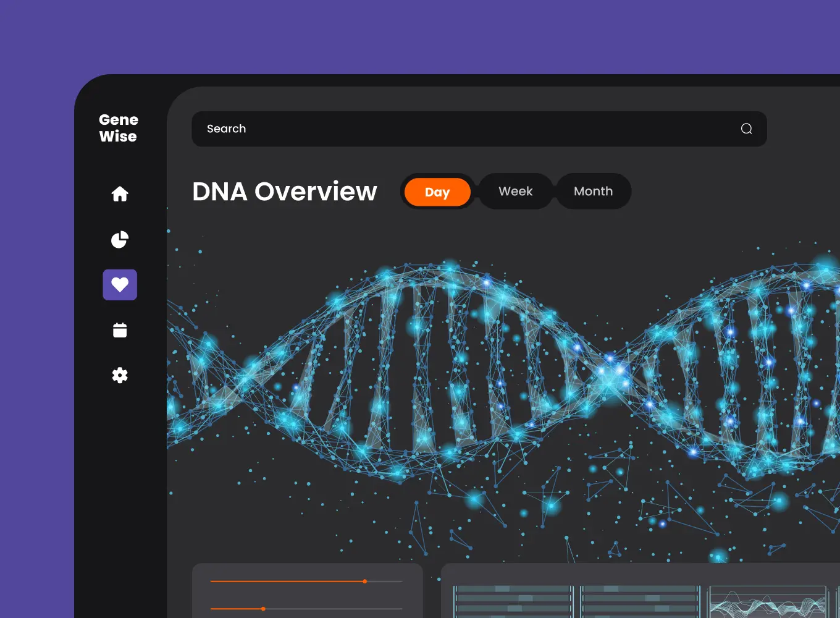Image resolution: width=840 pixels, height=618 pixels.
Task: Open settings via the gear icon
Action: pyautogui.click(x=120, y=375)
